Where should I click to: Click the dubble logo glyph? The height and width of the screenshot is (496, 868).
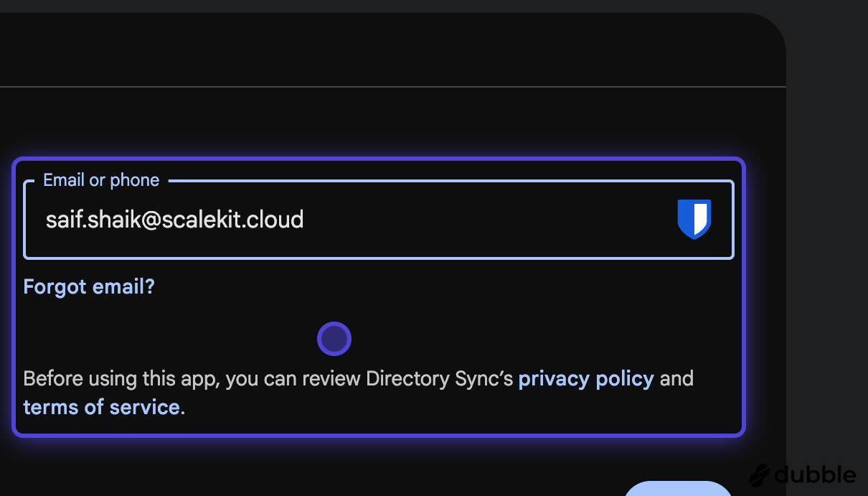pyautogui.click(x=760, y=475)
